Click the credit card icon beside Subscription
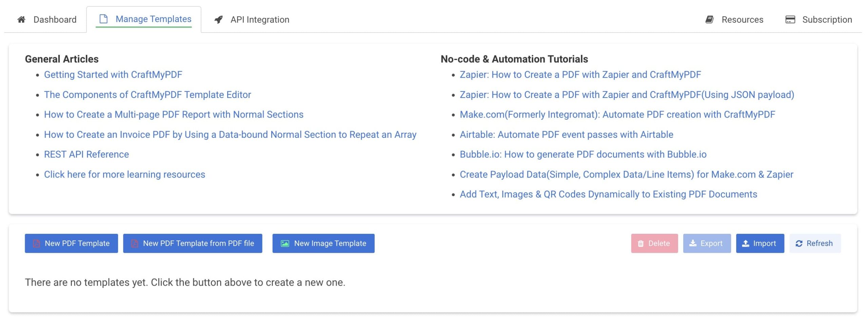868x326 pixels. (x=790, y=19)
